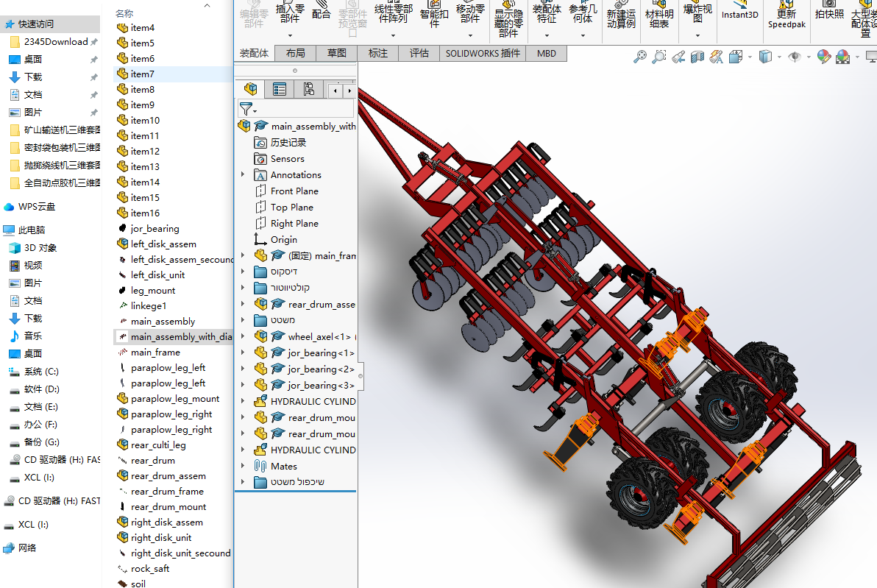Click the Zoom to Fit magnifier icon
This screenshot has height=588, width=877.
point(640,57)
